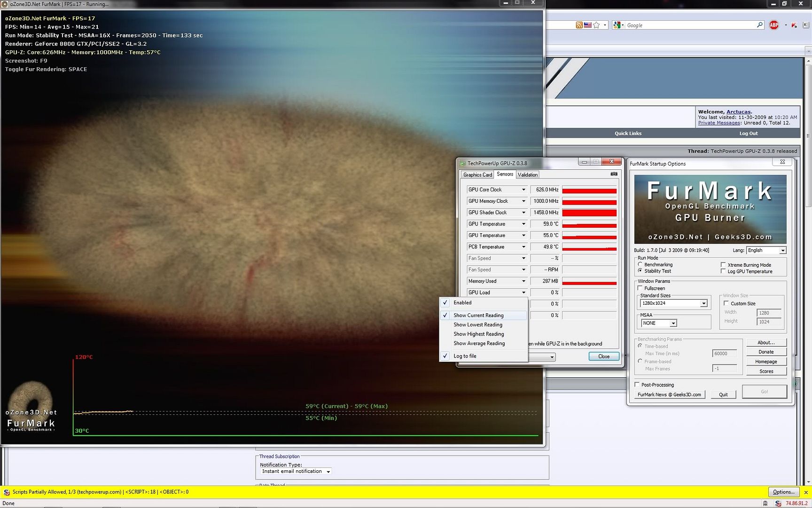Image resolution: width=812 pixels, height=508 pixels.
Task: Open Standard Sizes 1280x1024 dropdown
Action: tap(674, 303)
